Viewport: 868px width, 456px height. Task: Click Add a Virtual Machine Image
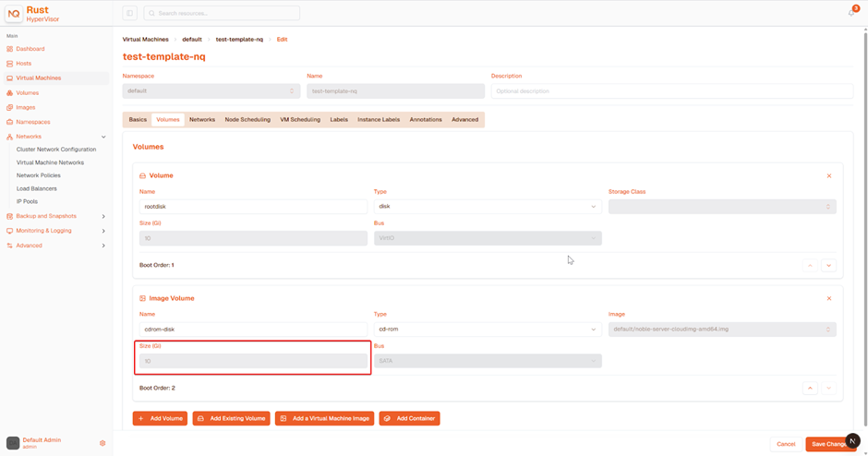click(324, 418)
